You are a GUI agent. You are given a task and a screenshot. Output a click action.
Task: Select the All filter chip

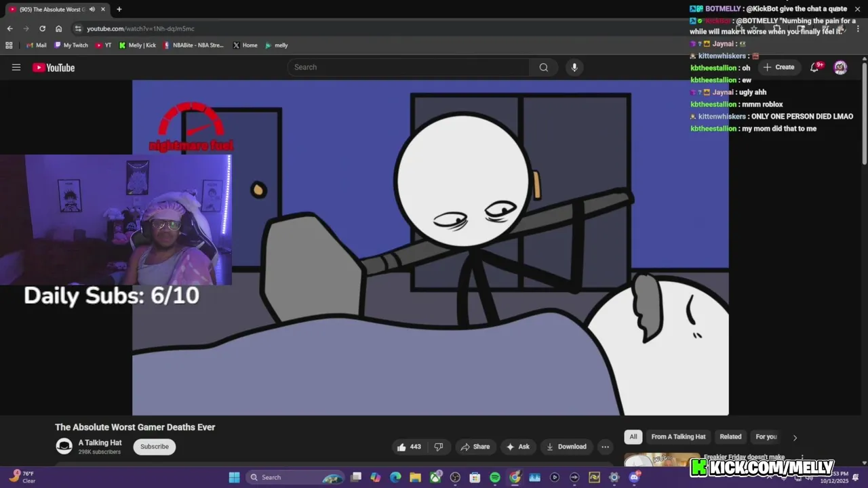[x=633, y=436]
